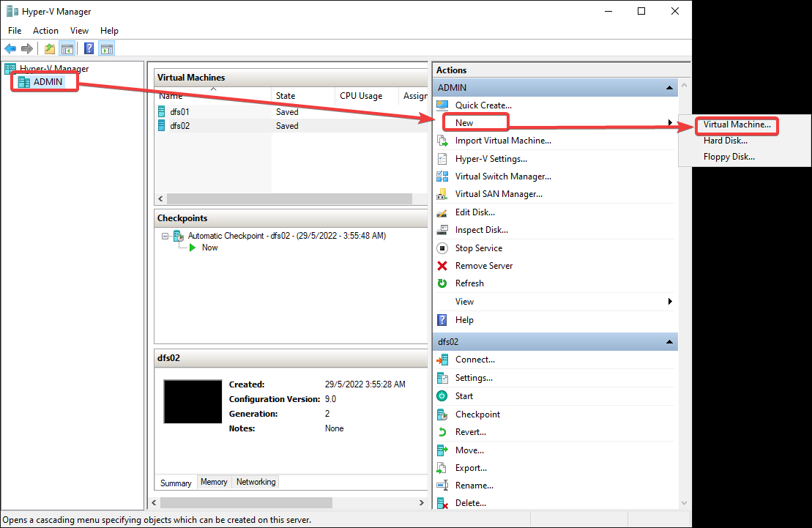The image size is (812, 528).
Task: Click the Stop Service icon
Action: tap(442, 248)
